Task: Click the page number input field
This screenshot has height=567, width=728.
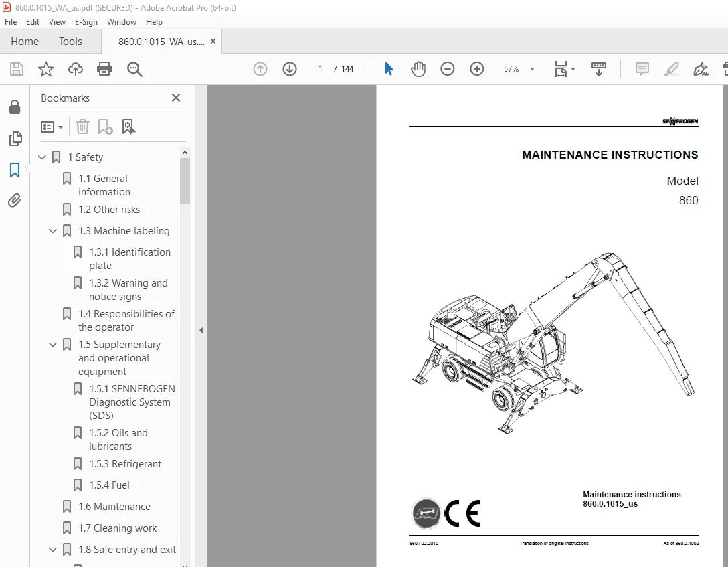Action: (x=321, y=69)
